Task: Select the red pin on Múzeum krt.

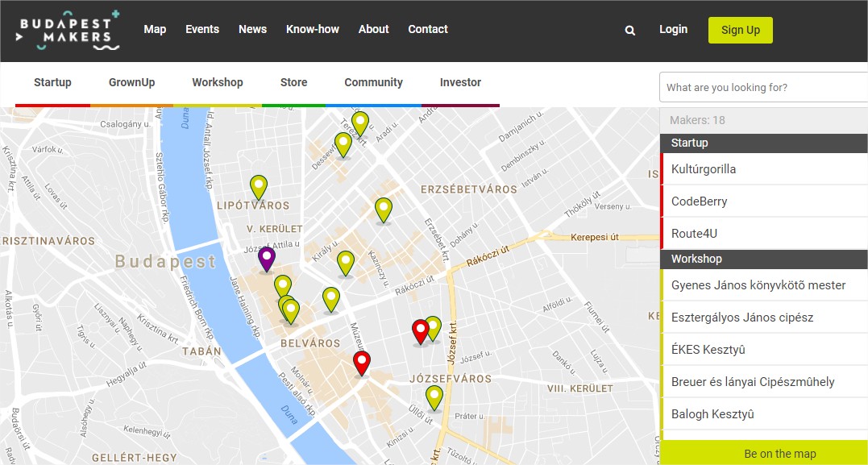Action: point(362,363)
